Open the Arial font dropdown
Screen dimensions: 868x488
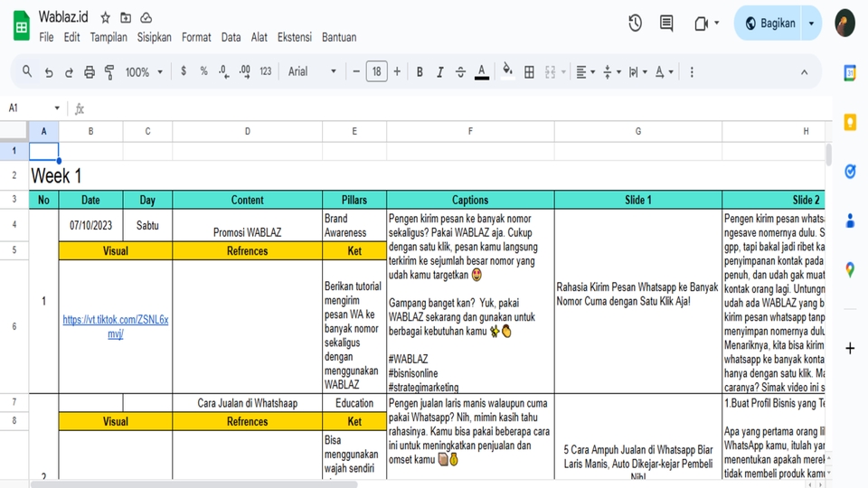click(312, 71)
